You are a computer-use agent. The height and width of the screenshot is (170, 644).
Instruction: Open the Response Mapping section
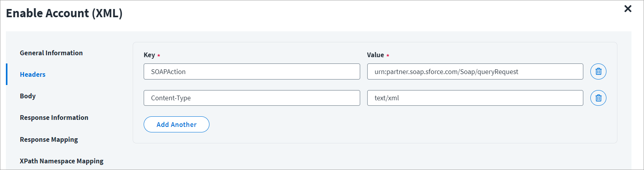click(49, 139)
